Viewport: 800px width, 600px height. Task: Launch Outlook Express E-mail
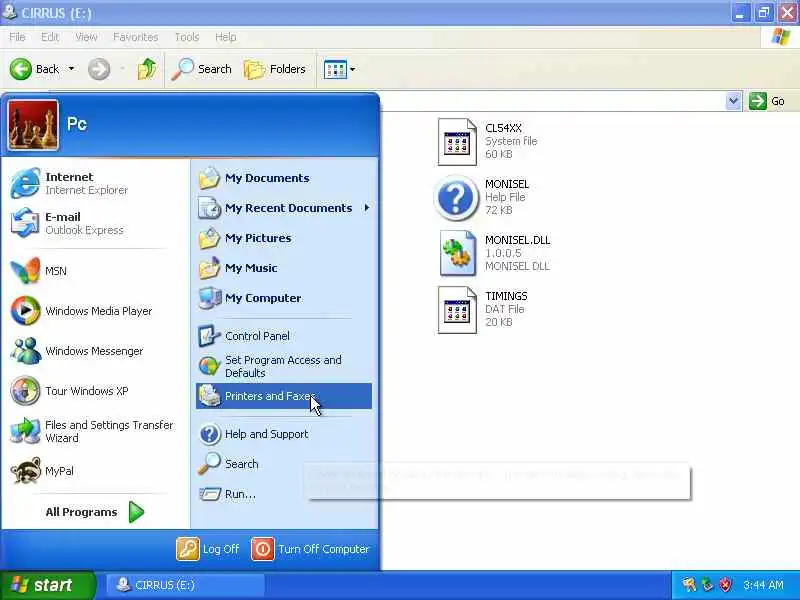tap(95, 223)
